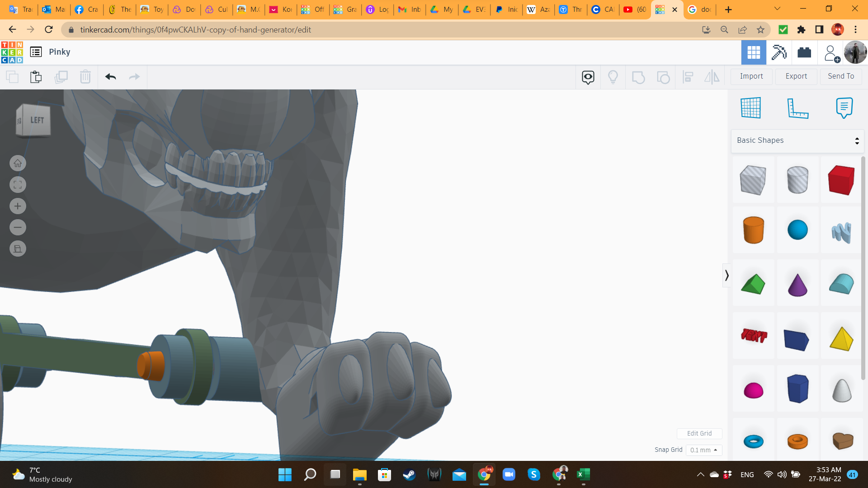
Task: Open the design list menu icon
Action: tap(36, 52)
